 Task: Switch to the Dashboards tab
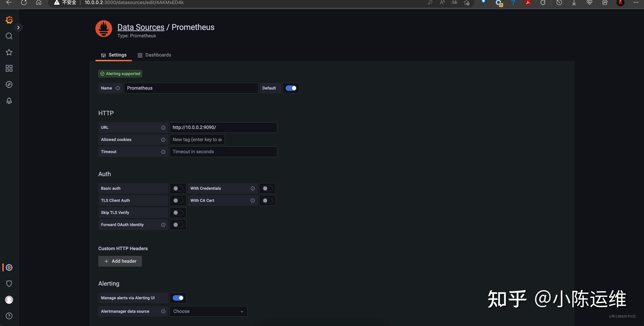(158, 55)
